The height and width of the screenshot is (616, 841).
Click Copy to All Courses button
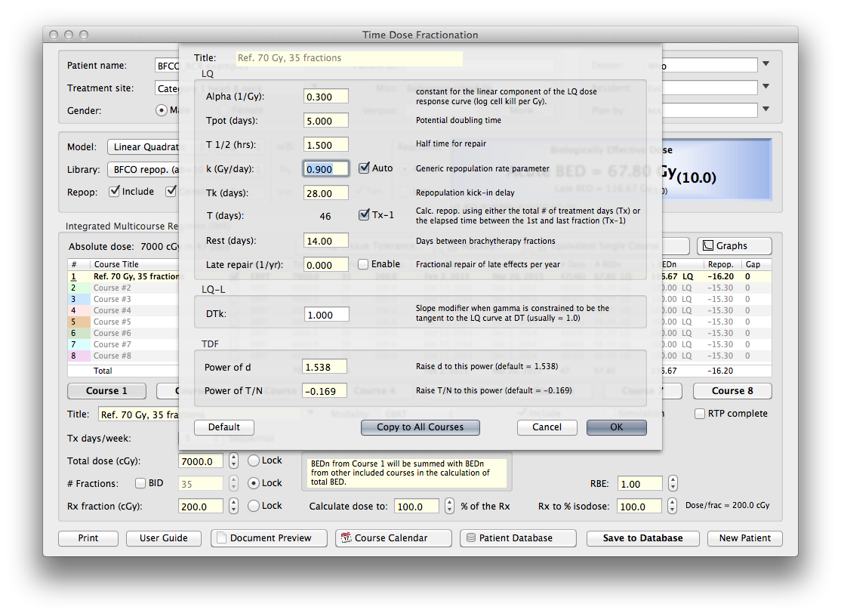pos(420,427)
